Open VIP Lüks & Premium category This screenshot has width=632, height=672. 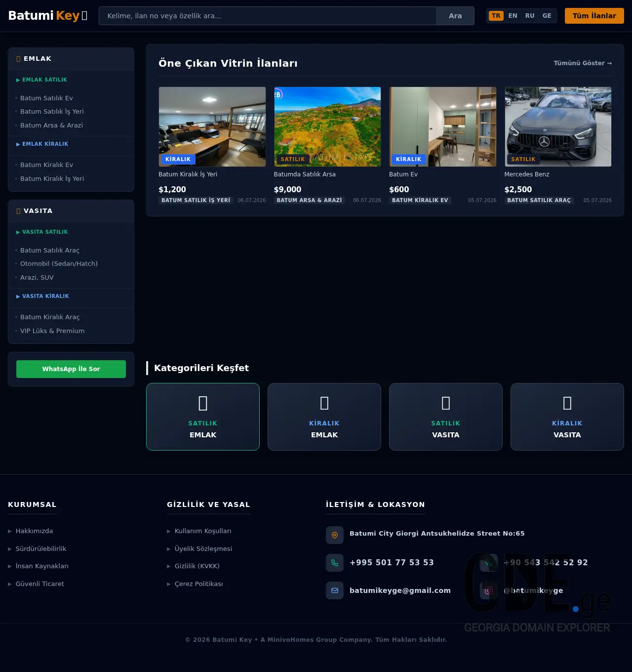(52, 331)
